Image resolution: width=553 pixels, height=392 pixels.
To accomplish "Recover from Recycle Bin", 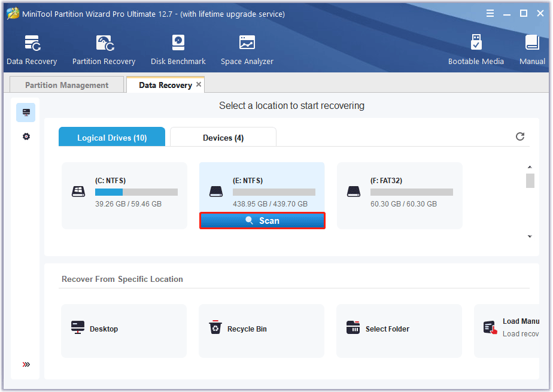I will (x=262, y=331).
